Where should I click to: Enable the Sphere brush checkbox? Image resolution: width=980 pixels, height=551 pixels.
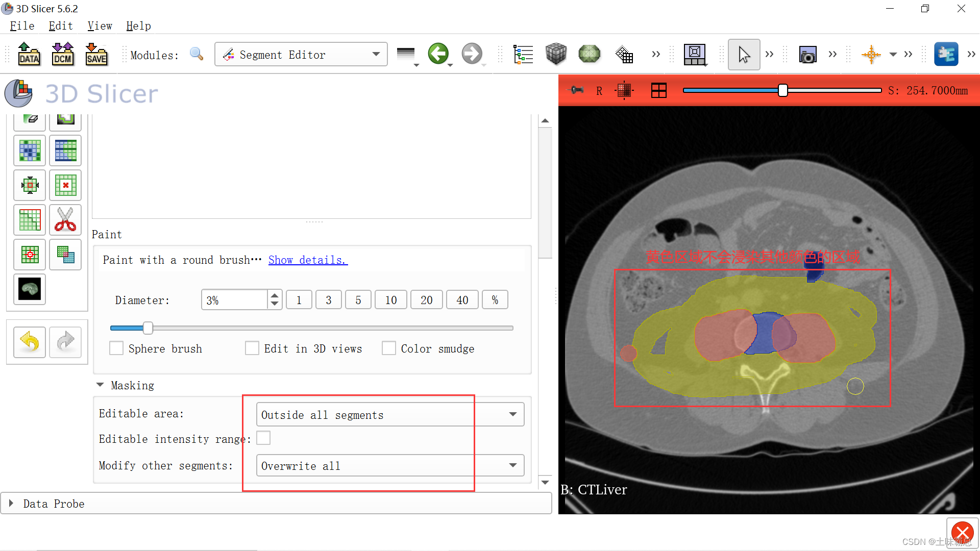coord(116,348)
